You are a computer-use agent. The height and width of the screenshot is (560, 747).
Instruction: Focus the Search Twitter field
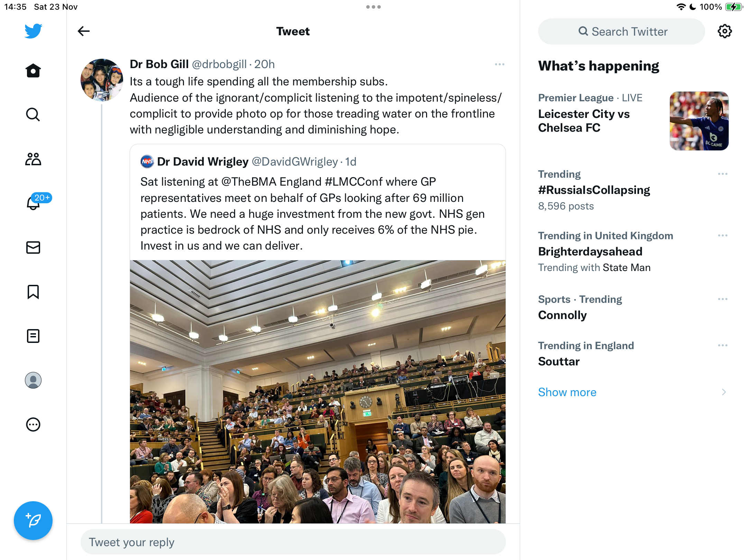pyautogui.click(x=621, y=31)
